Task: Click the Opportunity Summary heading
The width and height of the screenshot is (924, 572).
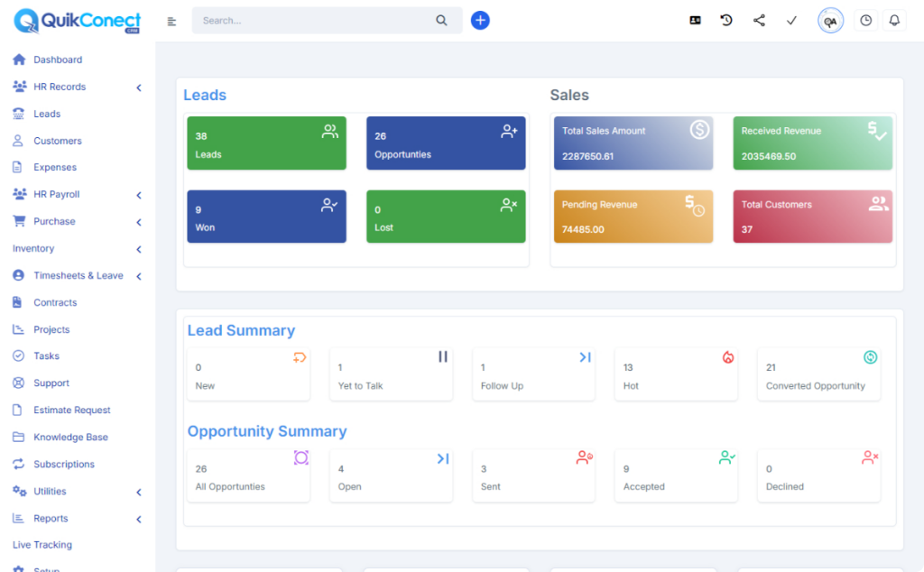Action: click(x=267, y=431)
